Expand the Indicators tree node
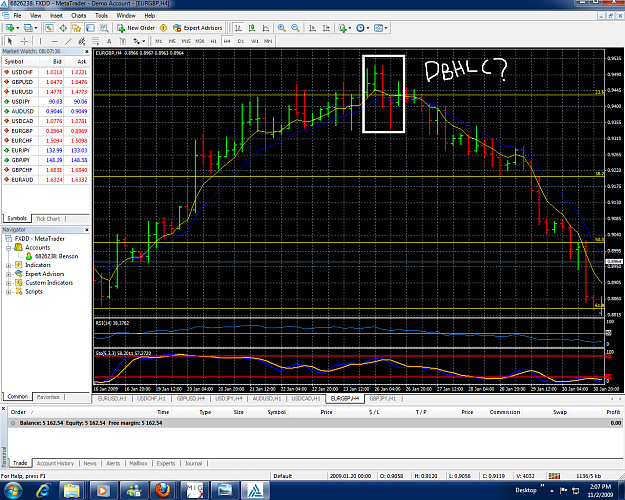This screenshot has width=625, height=500. tap(8, 265)
